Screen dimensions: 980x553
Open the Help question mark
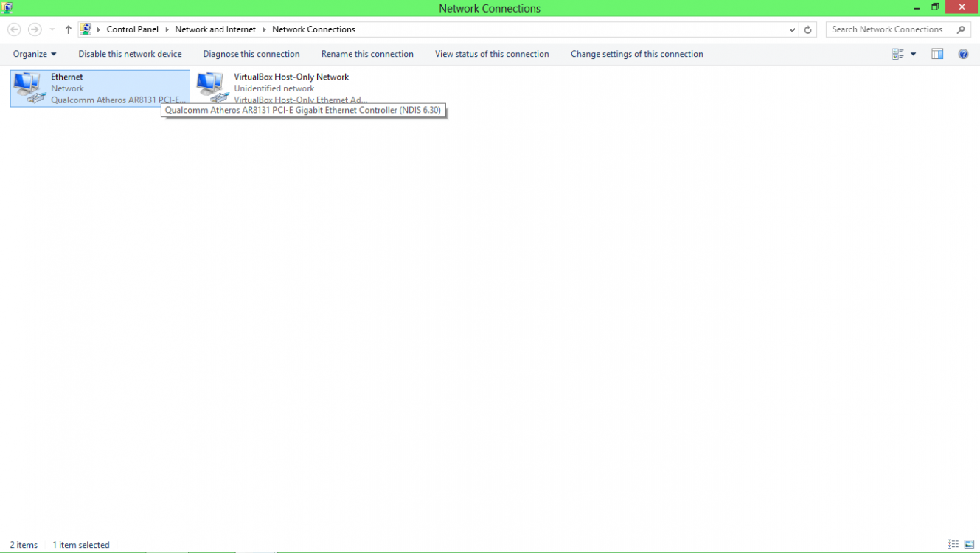[x=963, y=54]
